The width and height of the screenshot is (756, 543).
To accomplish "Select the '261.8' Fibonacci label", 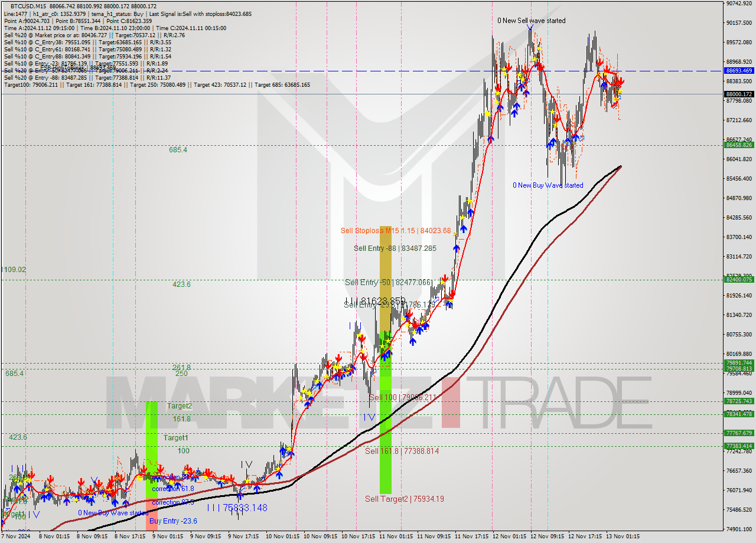I will point(181,368).
